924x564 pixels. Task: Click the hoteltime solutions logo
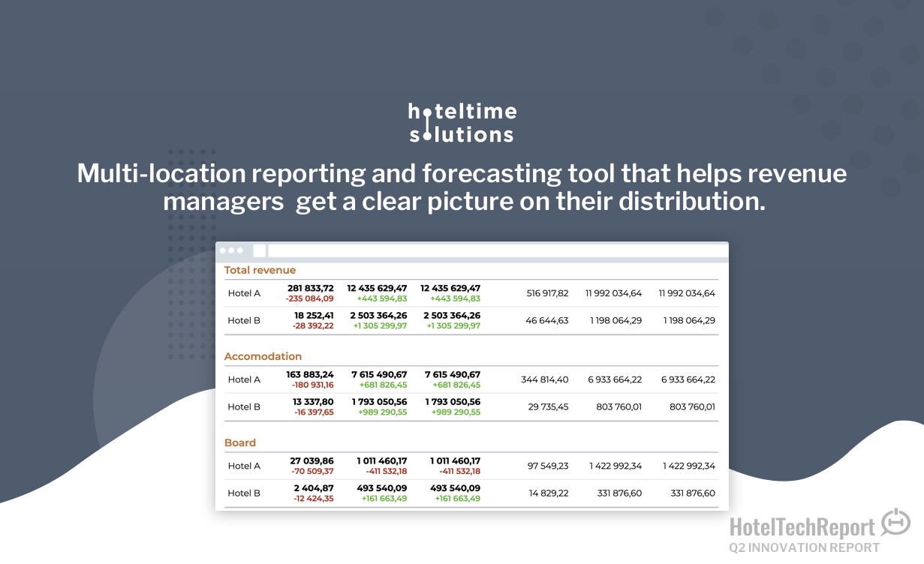[462, 123]
